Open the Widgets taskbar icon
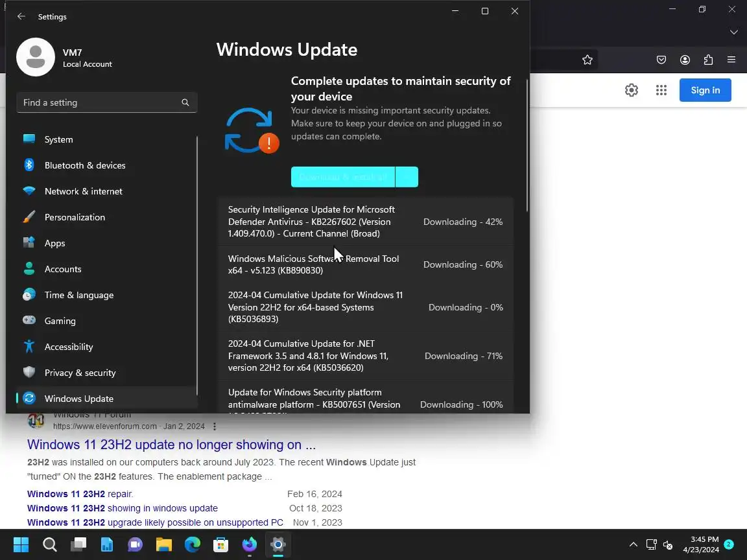Screen dimensions: 747x560 click(107, 544)
